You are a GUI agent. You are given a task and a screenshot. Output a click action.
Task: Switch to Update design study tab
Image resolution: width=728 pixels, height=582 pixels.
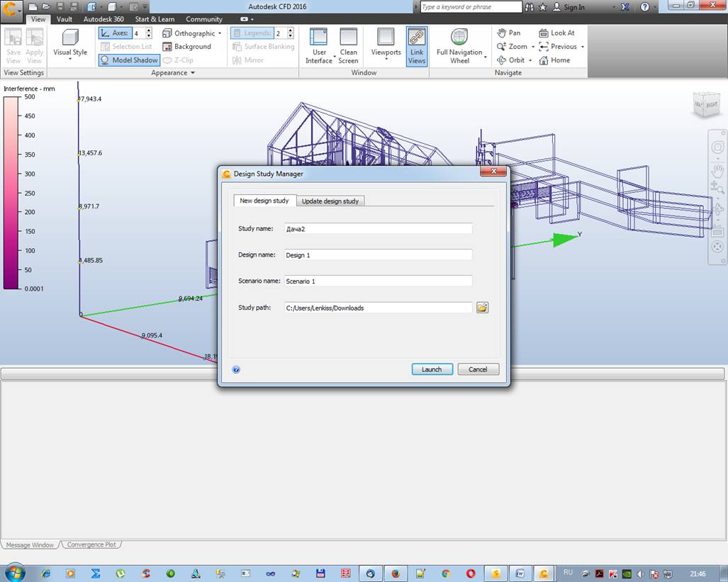pyautogui.click(x=330, y=201)
